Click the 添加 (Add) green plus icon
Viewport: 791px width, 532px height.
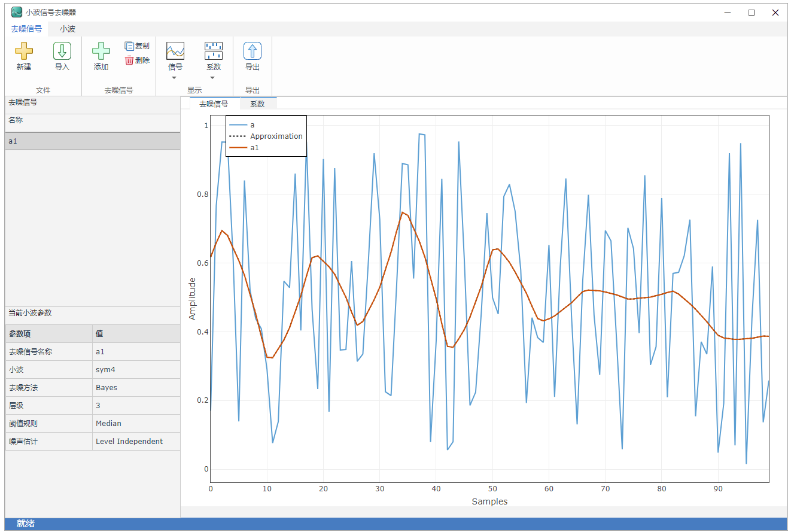tap(101, 51)
